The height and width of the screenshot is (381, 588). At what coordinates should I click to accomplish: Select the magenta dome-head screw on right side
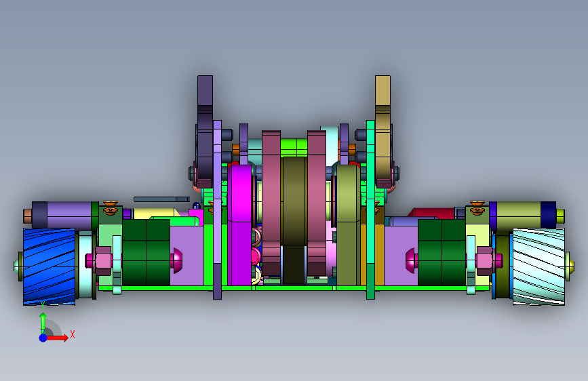(x=412, y=260)
